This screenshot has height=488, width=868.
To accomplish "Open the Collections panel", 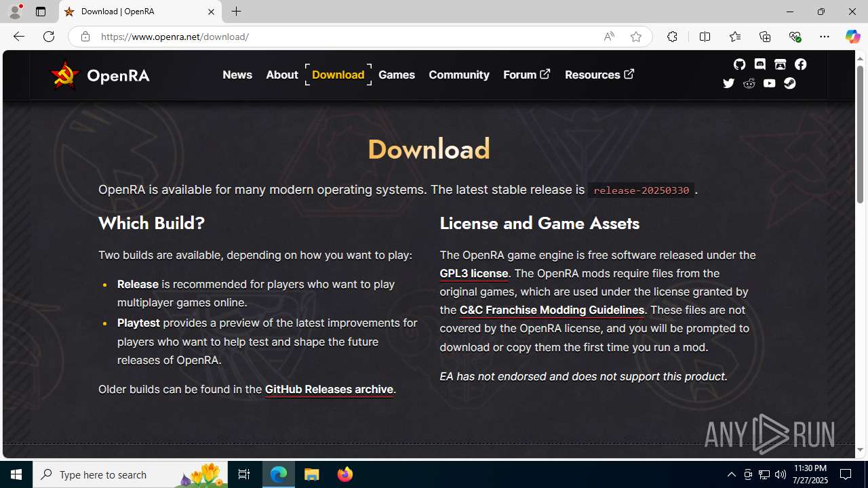I will [764, 37].
